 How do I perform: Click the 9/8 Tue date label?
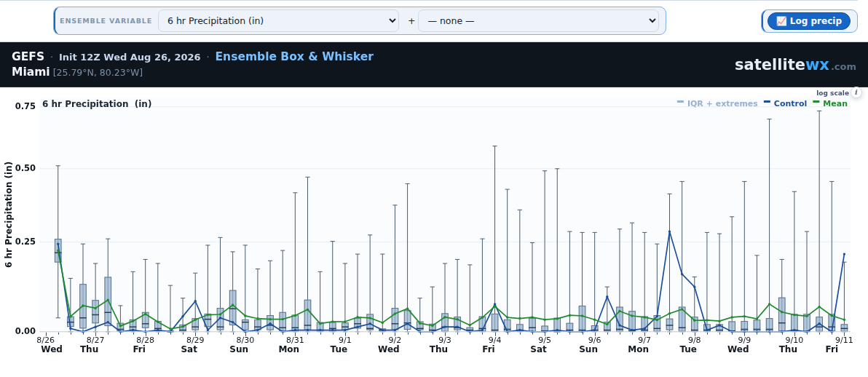[x=691, y=344]
